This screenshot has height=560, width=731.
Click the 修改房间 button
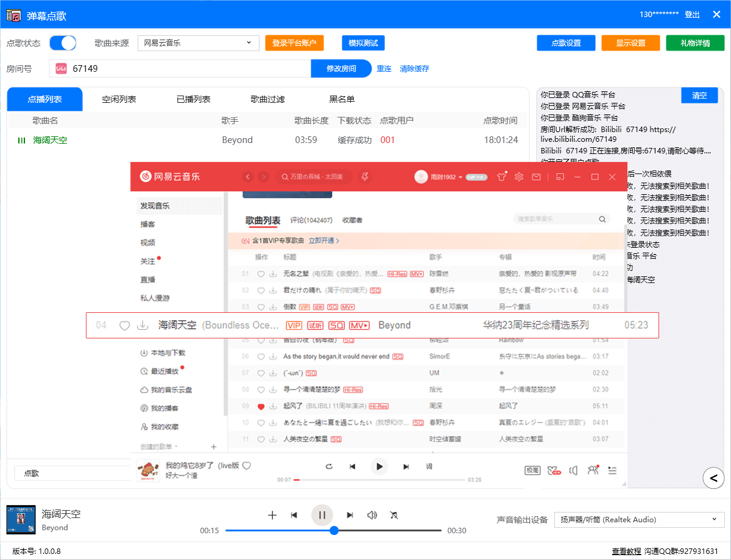pyautogui.click(x=341, y=69)
